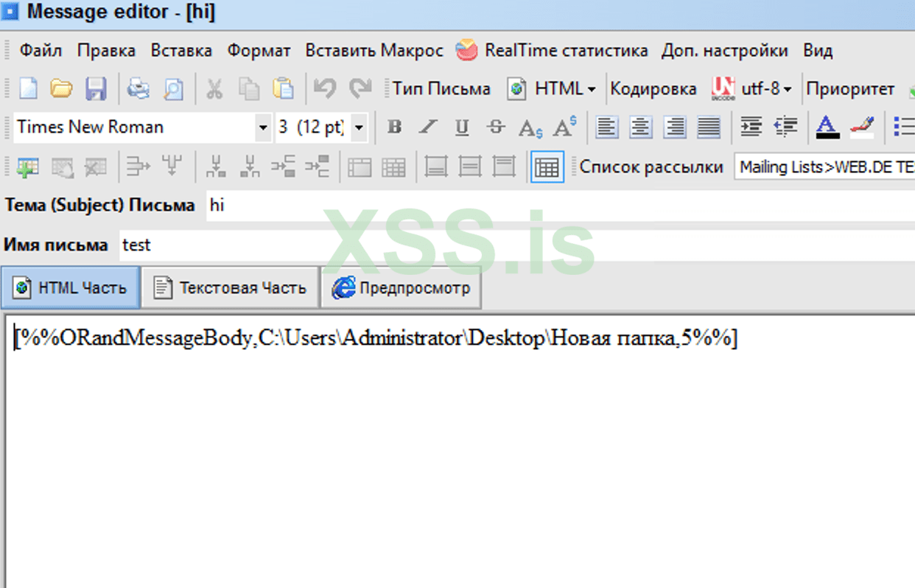Toggle superscript formatting
This screenshot has height=588, width=915.
point(565,127)
